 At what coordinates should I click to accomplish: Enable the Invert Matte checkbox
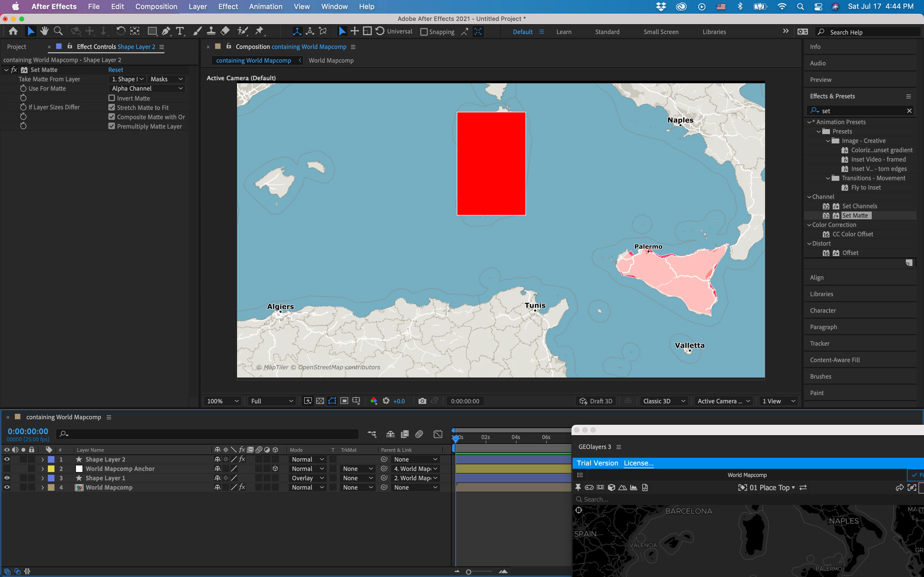click(111, 98)
